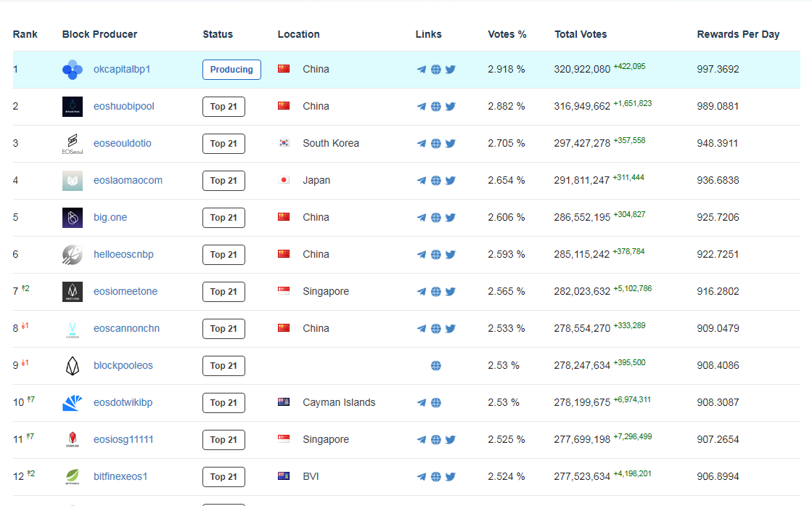Go to eoseouldotio producer details
The width and height of the screenshot is (812, 506).
click(122, 144)
